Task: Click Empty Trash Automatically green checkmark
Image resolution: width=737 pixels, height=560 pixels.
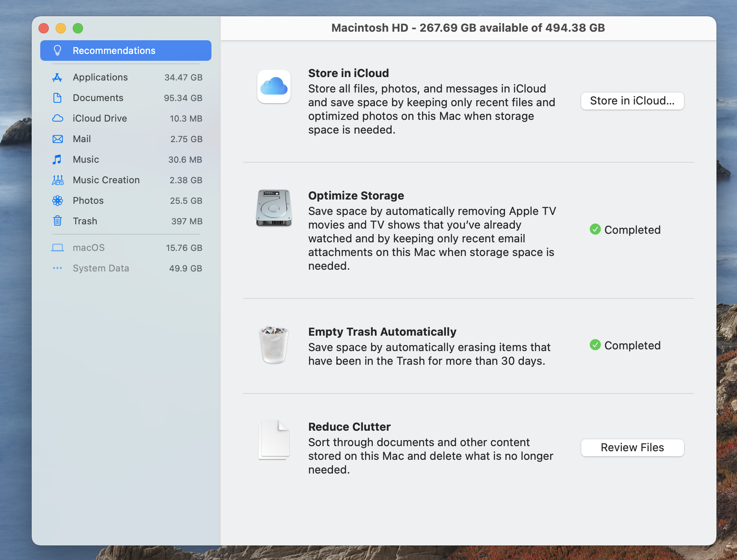Action: coord(595,345)
